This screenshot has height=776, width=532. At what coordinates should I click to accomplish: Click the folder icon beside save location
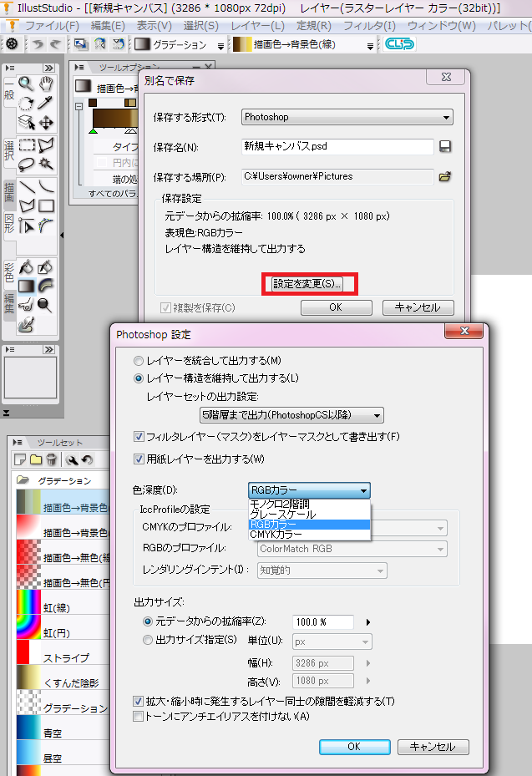point(445,176)
